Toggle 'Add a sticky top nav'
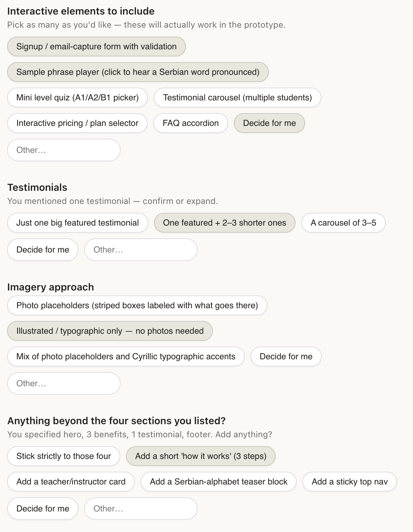The height and width of the screenshot is (532, 413). pos(349,482)
